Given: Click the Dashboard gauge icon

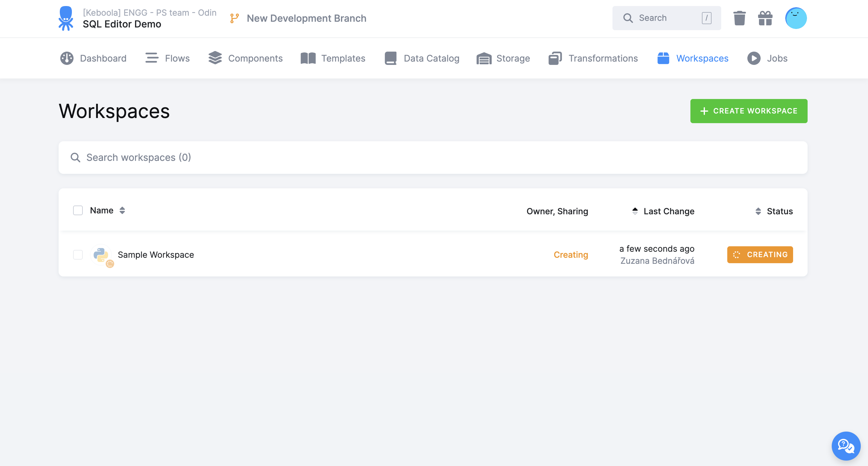Looking at the screenshot, I should 67,58.
